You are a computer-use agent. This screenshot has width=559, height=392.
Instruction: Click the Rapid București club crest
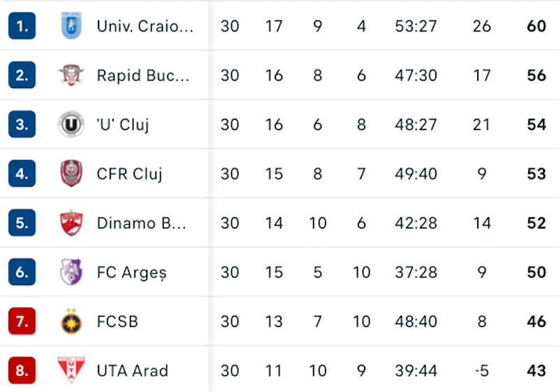[x=71, y=75]
